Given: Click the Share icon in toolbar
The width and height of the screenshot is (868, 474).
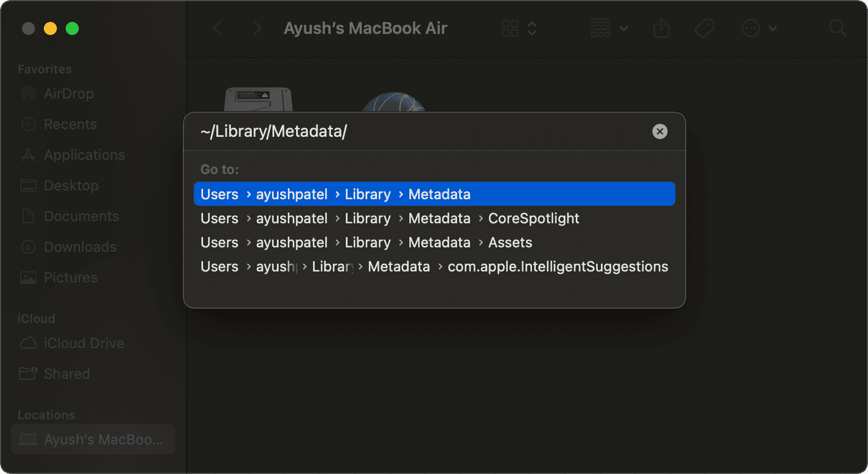Looking at the screenshot, I should [661, 28].
